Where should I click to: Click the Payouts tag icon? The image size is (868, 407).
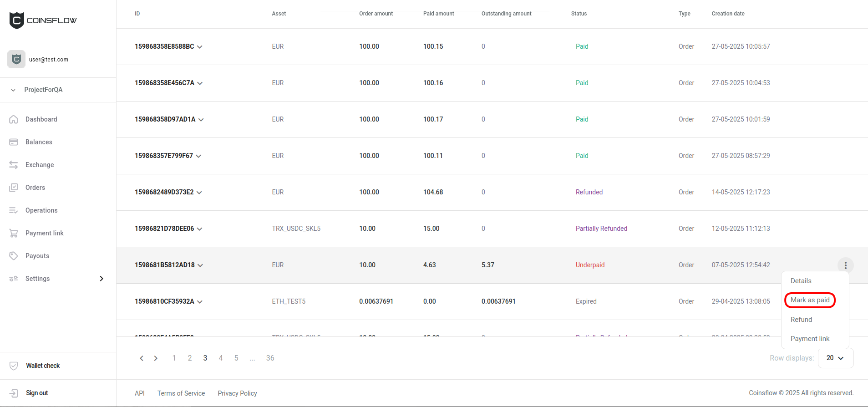[x=14, y=256]
